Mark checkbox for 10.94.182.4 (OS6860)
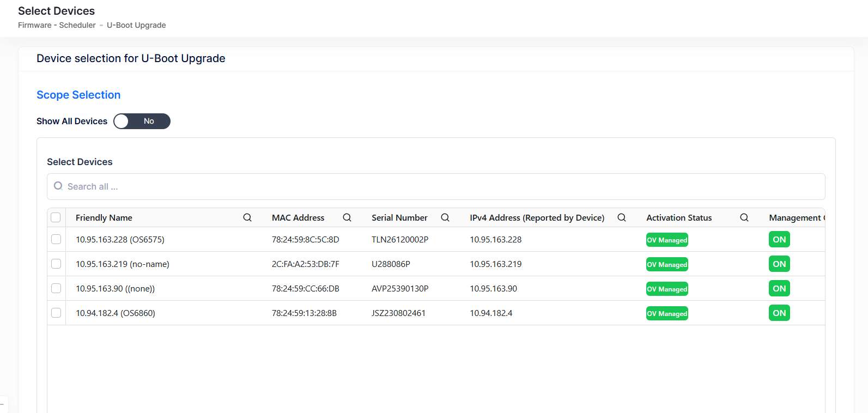Viewport: 868px width, 413px height. pyautogui.click(x=56, y=313)
